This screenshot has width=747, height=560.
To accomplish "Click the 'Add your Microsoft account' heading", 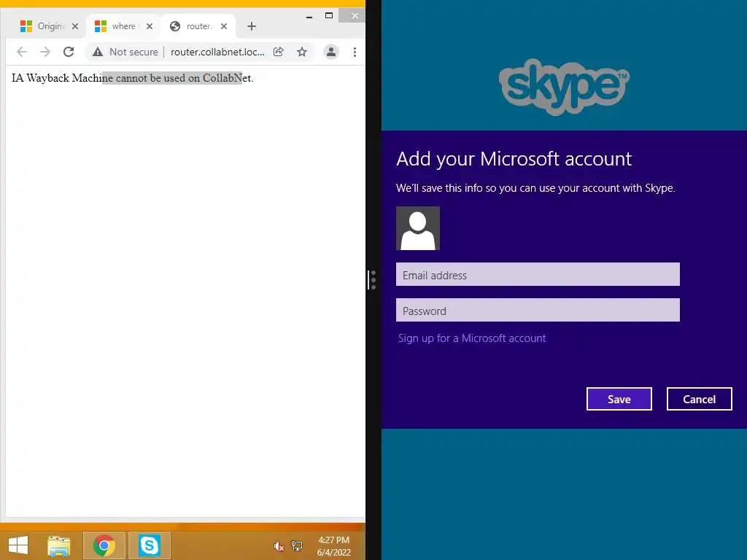I will click(514, 159).
